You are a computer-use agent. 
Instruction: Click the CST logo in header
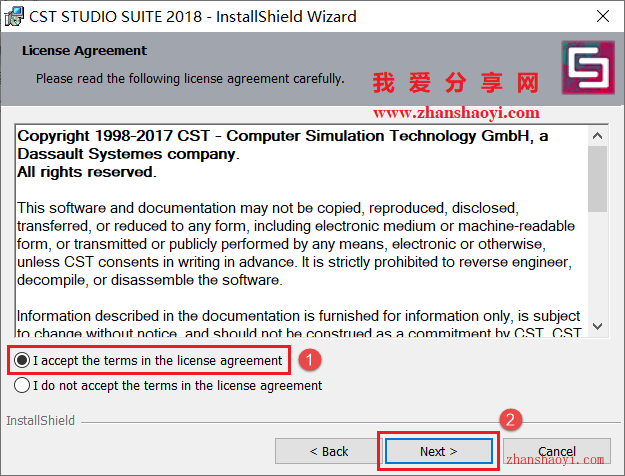588,67
